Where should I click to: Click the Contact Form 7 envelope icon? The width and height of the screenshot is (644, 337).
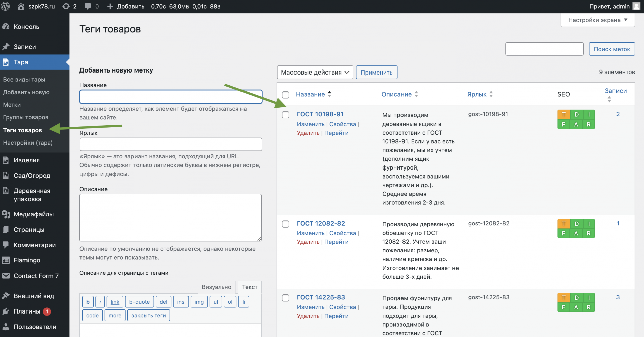6,276
